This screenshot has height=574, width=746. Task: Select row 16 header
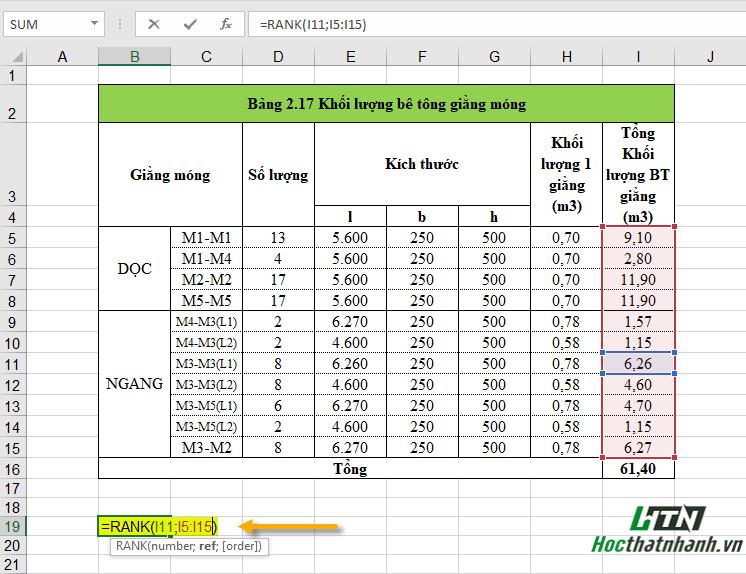point(13,469)
